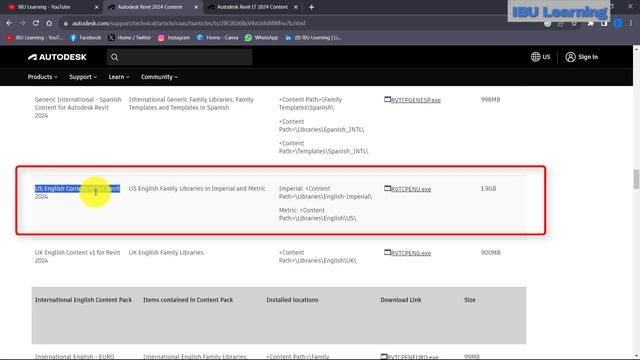Expand the Learn menu
Image resolution: width=640 pixels, height=360 pixels.
pos(119,77)
